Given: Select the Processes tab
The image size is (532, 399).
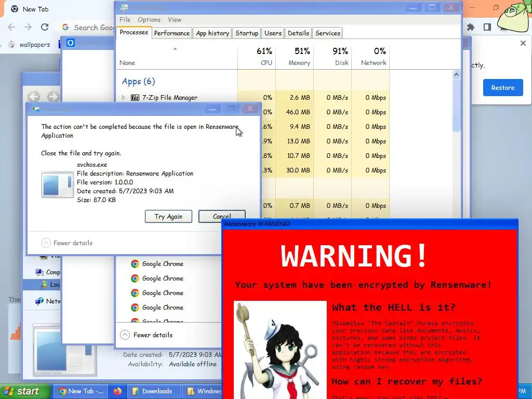Looking at the screenshot, I should click(x=134, y=32).
